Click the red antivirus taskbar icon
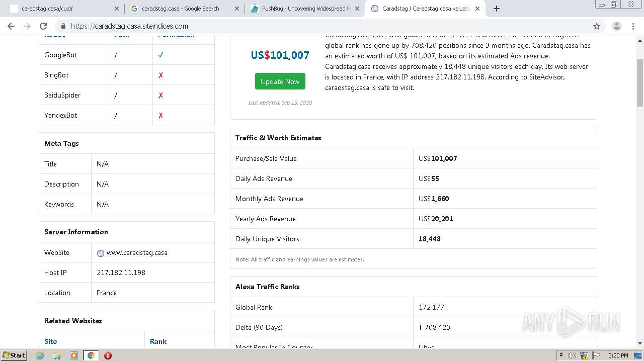This screenshot has height=362, width=644. tap(108, 355)
